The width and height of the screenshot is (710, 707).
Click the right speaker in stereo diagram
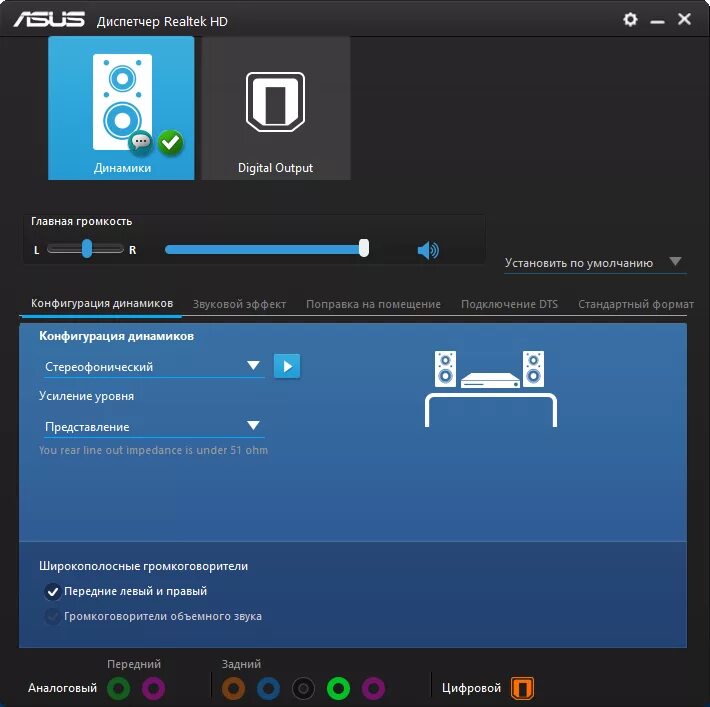pyautogui.click(x=533, y=369)
